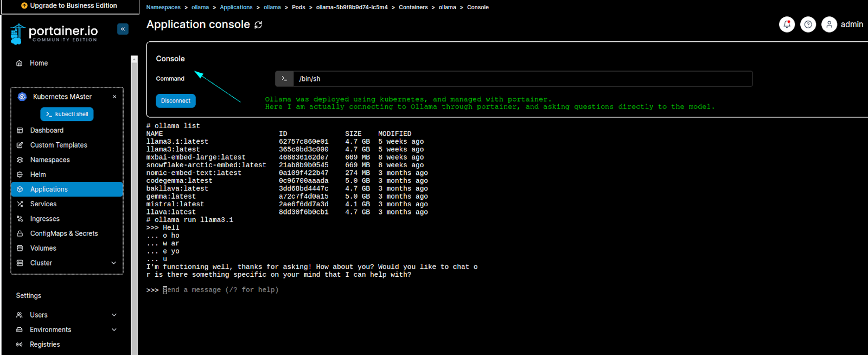The height and width of the screenshot is (355, 868).
Task: Click the Ingresses icon in the sidebar
Action: (20, 219)
